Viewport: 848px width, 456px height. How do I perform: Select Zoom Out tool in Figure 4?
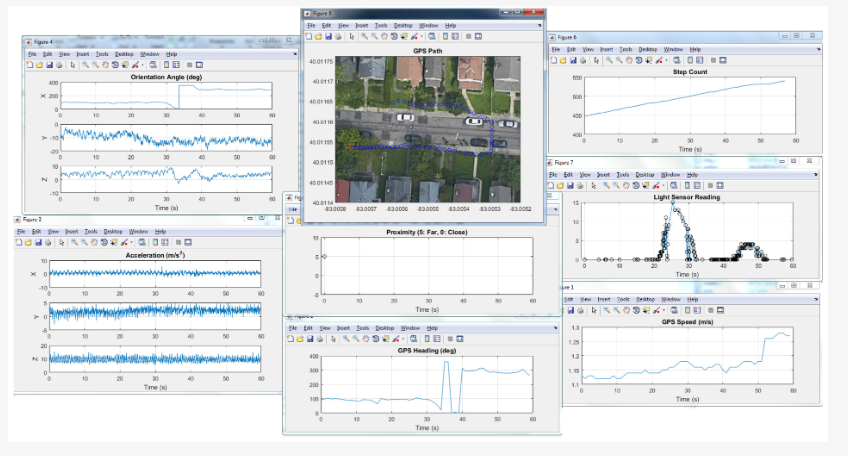(x=95, y=65)
